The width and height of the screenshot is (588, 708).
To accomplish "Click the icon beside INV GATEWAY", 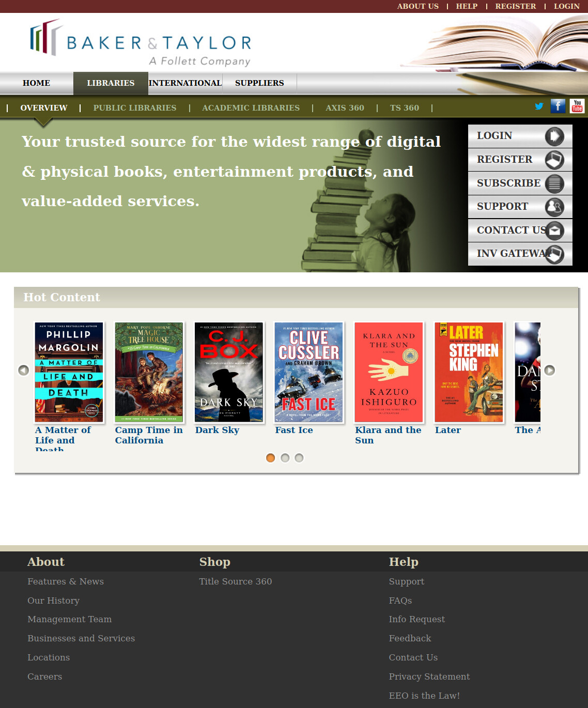I will (554, 254).
